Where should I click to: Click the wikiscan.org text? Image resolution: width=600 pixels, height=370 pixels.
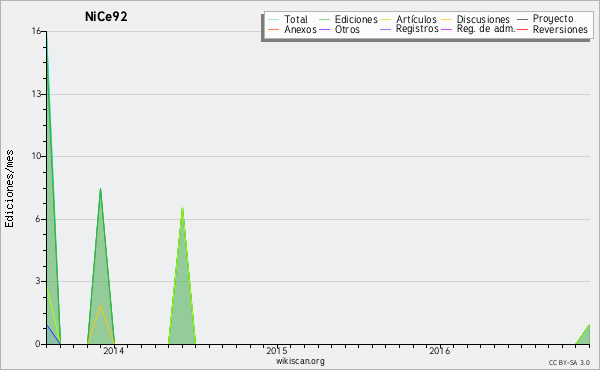coord(300,361)
